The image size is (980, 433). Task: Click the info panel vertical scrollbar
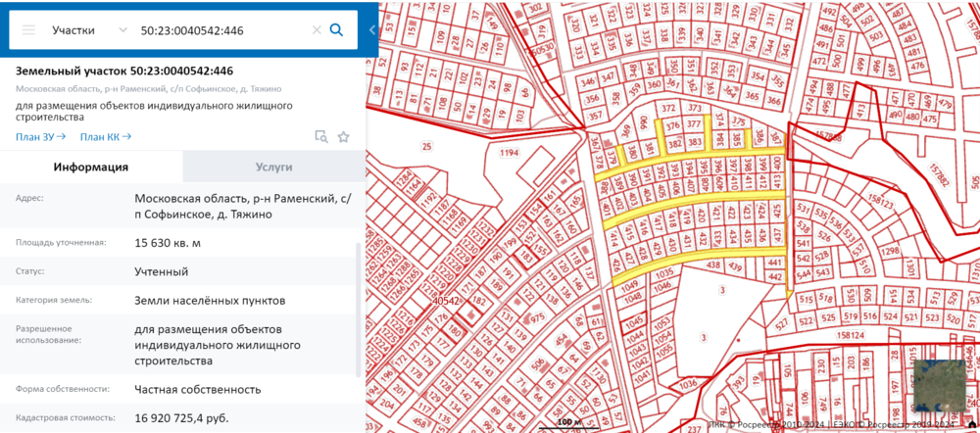(357, 294)
